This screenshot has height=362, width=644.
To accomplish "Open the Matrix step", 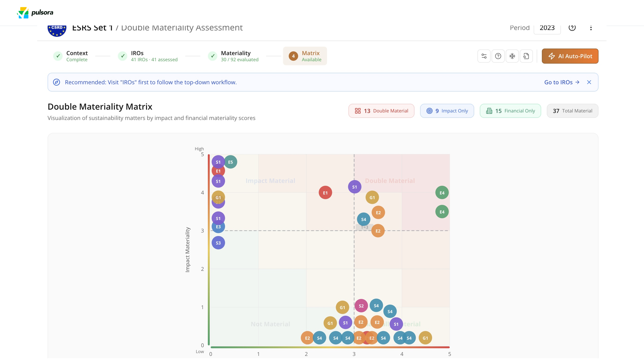I will 305,56.
